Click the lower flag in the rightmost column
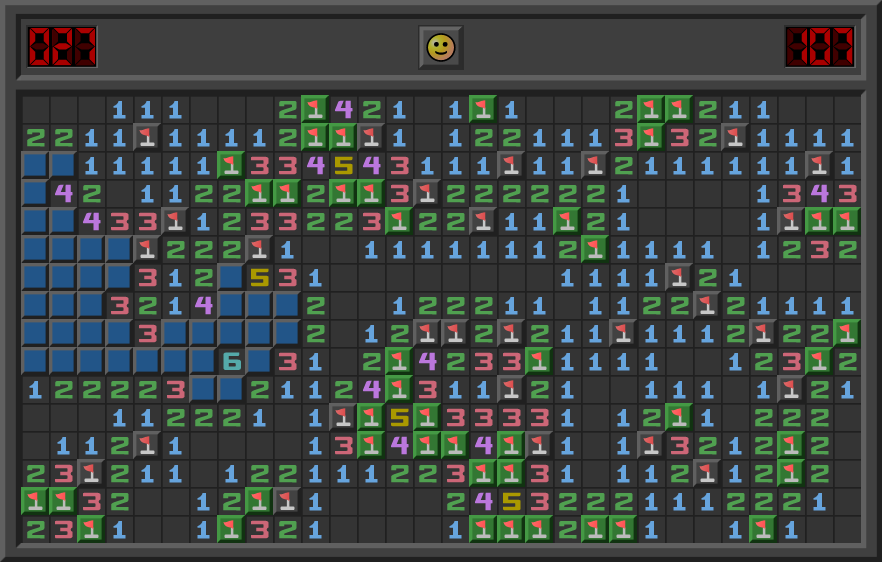This screenshot has width=882, height=562. coord(848,333)
